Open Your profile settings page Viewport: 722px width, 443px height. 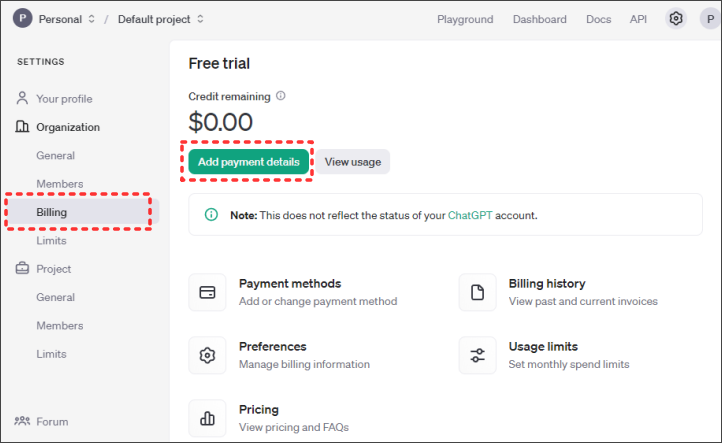[64, 99]
